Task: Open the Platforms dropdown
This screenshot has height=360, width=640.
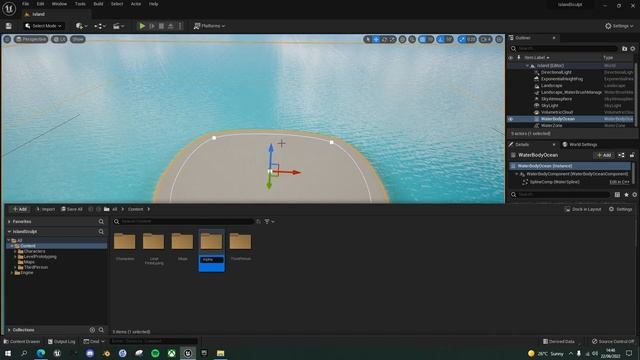Action: (x=209, y=26)
